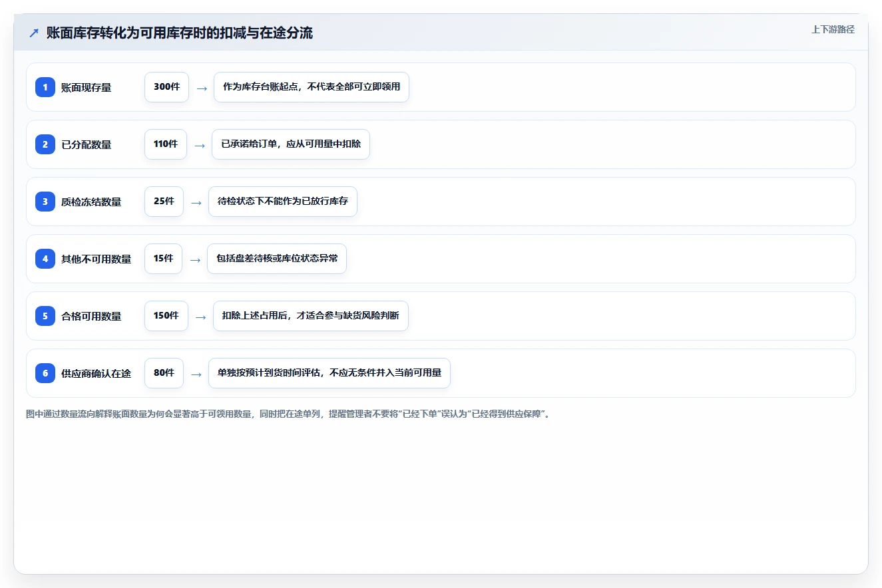Click the arrow after 150件
This screenshot has height=588, width=882.
coord(201,317)
